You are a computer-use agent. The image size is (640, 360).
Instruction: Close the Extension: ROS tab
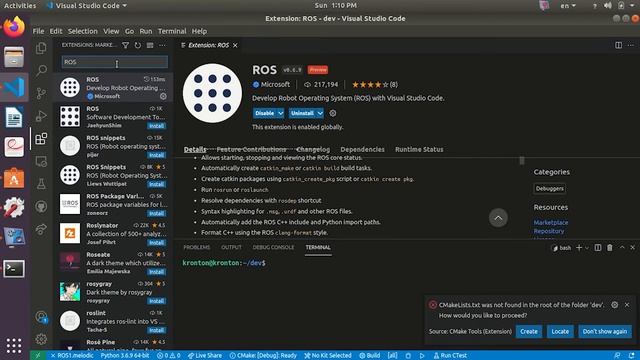(235, 45)
